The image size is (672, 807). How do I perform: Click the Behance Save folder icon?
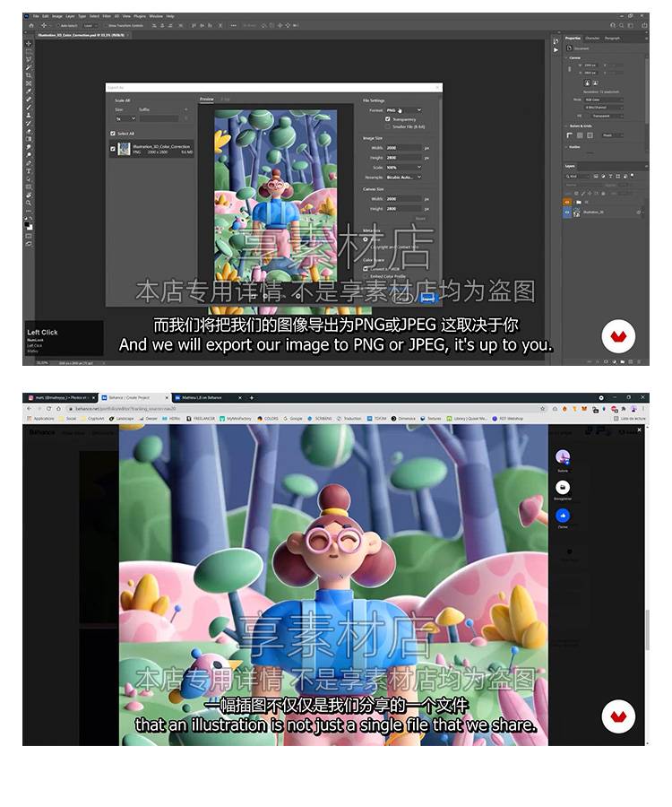(563, 487)
